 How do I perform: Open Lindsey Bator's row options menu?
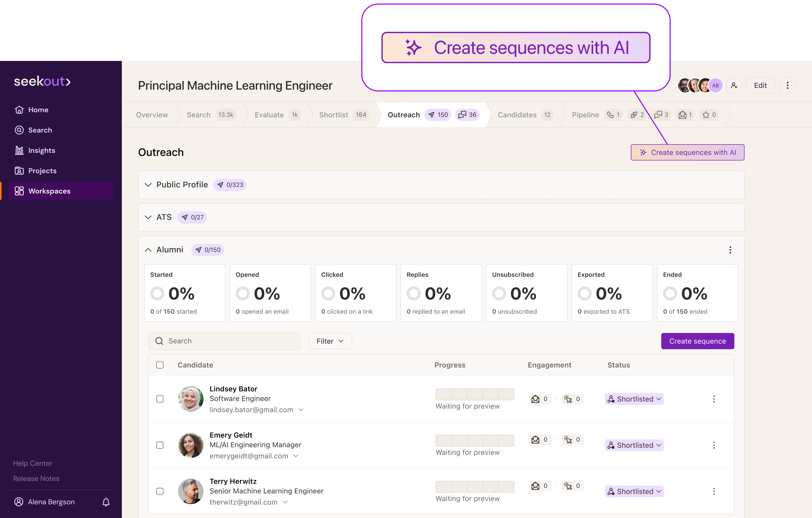(x=714, y=399)
